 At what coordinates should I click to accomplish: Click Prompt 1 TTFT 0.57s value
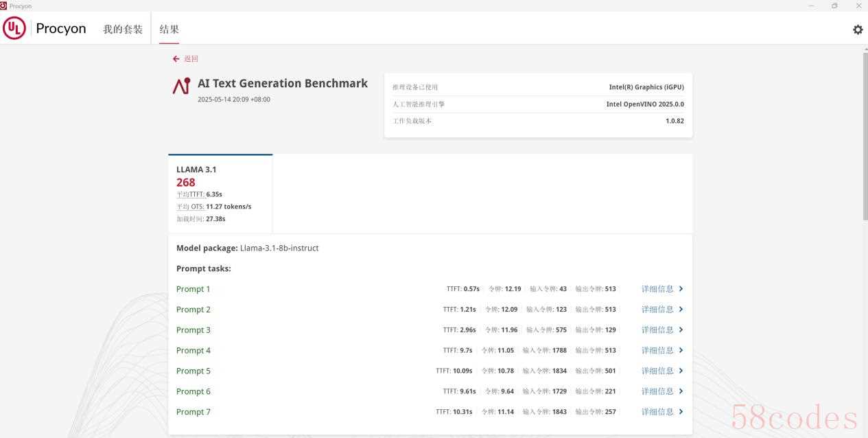(471, 289)
